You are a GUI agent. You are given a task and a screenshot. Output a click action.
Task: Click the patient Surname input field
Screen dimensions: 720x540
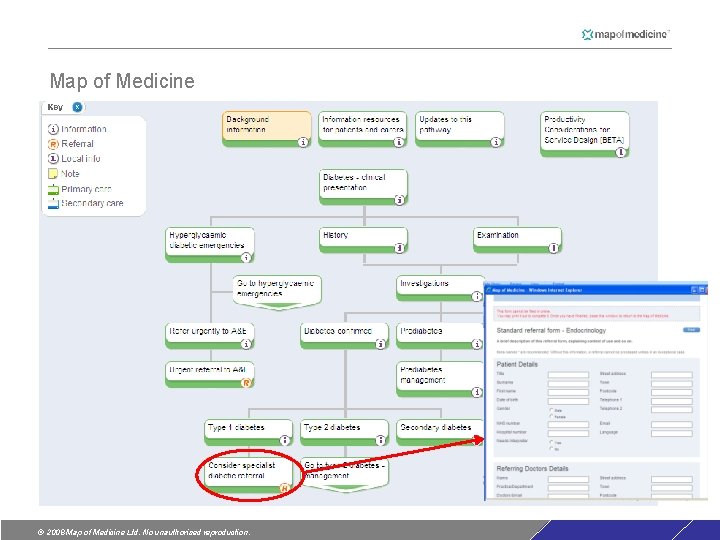click(x=568, y=383)
